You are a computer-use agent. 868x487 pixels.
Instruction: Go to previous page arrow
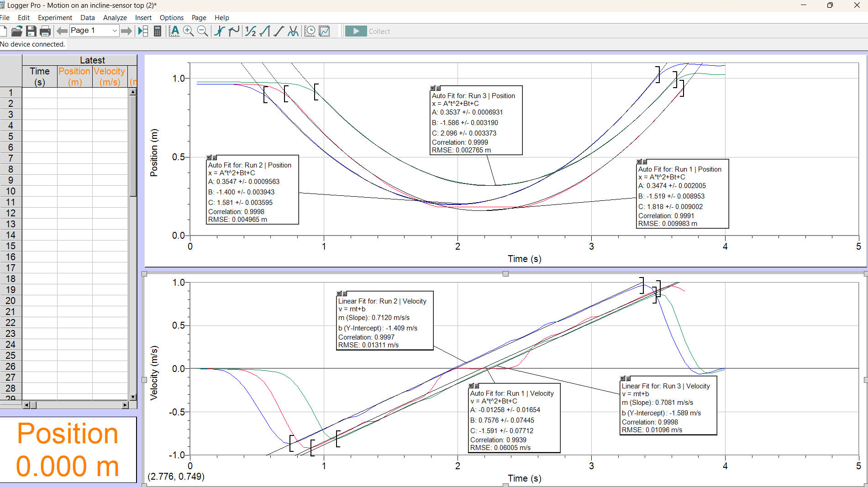62,31
